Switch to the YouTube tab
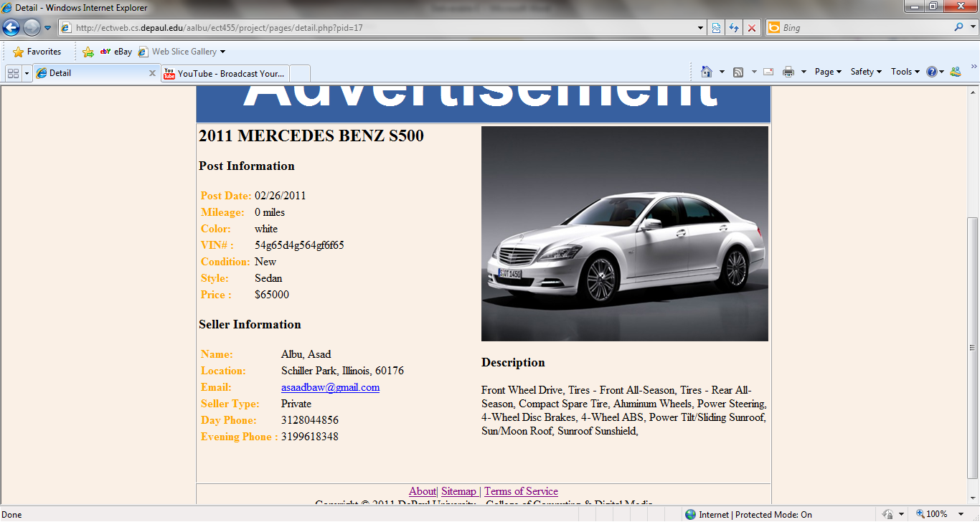 coord(225,73)
